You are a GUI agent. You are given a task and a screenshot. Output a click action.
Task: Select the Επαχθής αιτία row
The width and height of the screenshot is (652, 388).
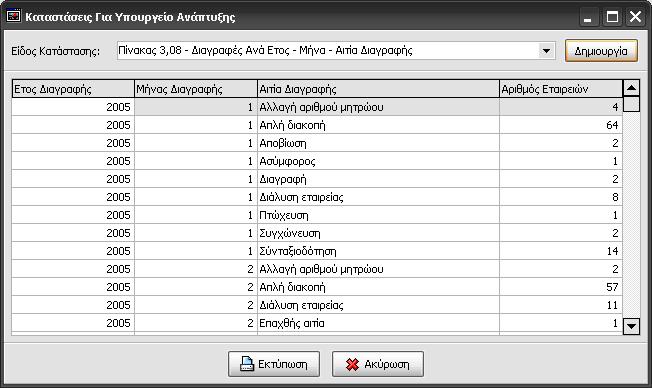[x=317, y=323]
